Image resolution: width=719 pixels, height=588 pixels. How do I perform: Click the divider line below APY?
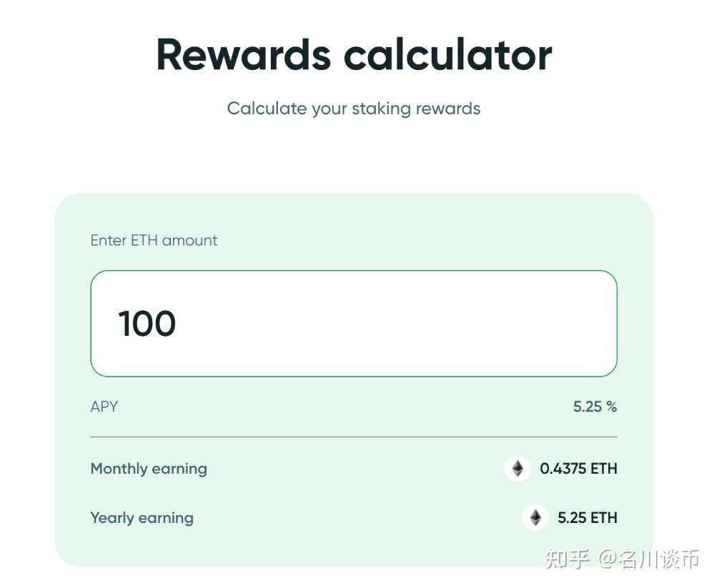point(354,437)
